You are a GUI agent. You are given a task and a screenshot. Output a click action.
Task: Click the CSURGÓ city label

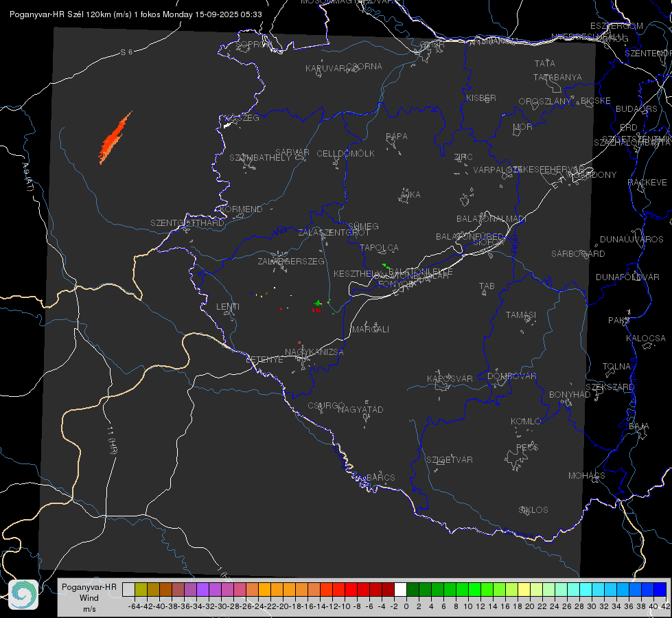pos(326,405)
